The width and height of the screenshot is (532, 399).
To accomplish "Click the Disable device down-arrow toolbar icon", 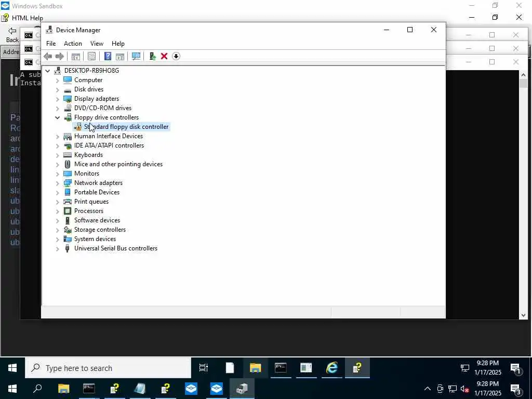I will coord(176,56).
